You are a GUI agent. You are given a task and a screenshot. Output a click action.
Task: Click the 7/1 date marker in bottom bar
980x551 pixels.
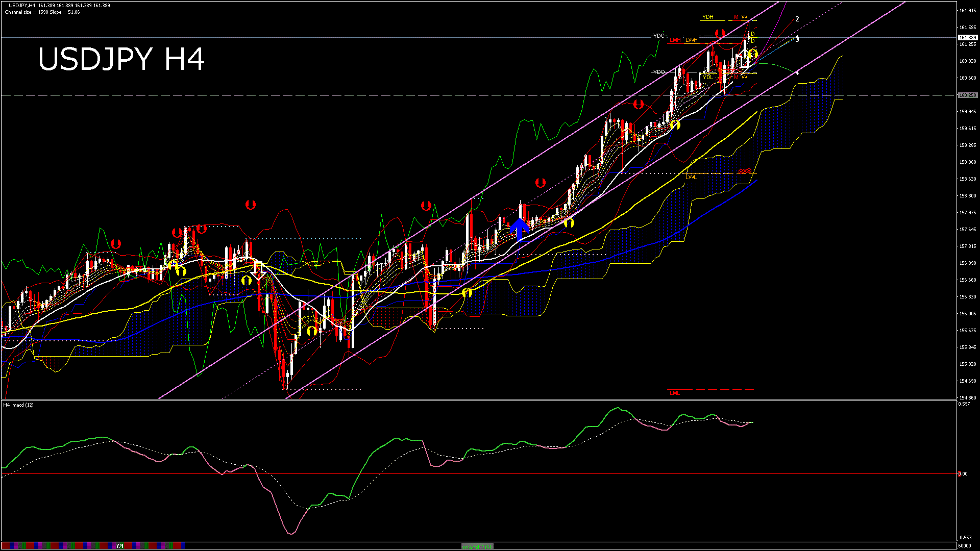coord(120,546)
